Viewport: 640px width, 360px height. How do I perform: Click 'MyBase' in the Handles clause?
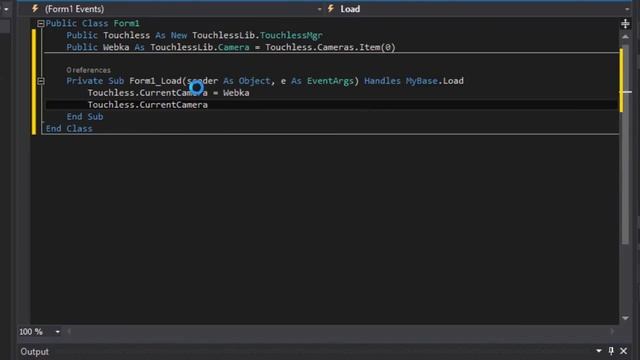pyautogui.click(x=421, y=81)
